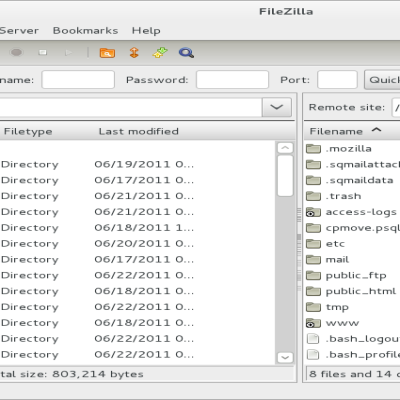This screenshot has height=400, width=400.
Task: Open the directory listing filters dialog icon
Action: coord(107,53)
